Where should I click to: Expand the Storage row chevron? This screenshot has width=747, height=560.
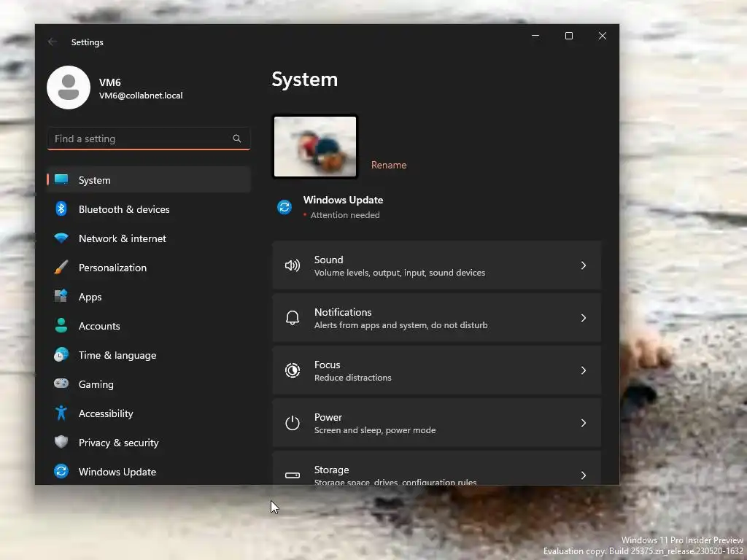584,475
